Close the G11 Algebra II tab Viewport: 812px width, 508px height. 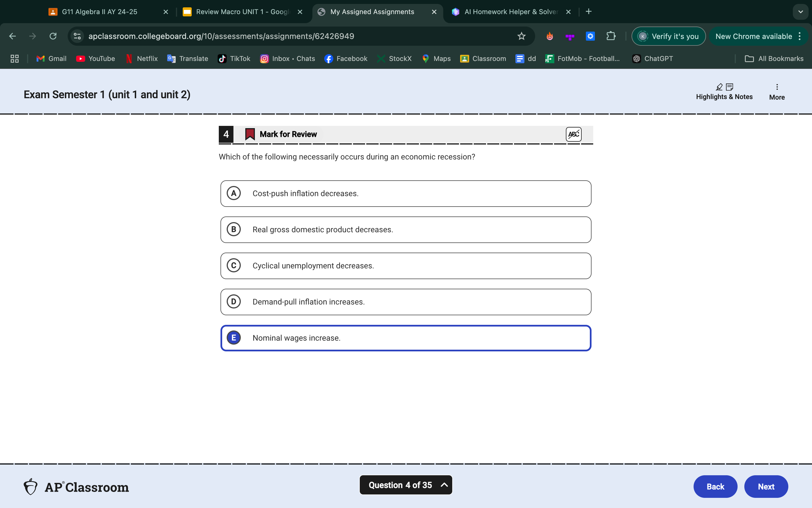tap(166, 12)
